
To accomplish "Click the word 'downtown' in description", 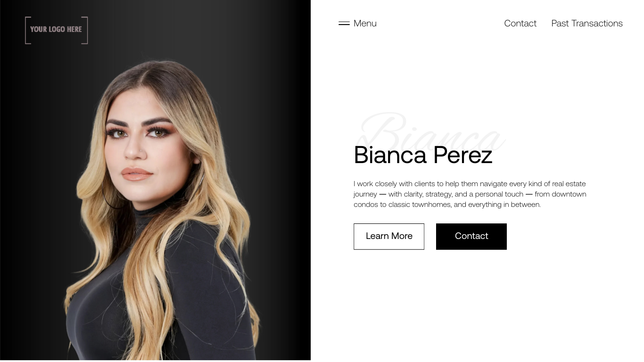I will (x=569, y=194).
